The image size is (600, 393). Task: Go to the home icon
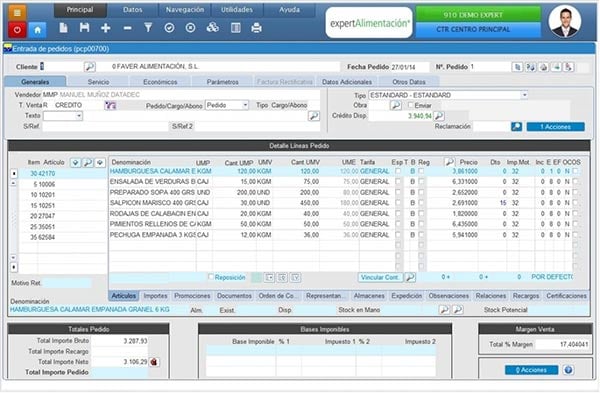coord(38,29)
